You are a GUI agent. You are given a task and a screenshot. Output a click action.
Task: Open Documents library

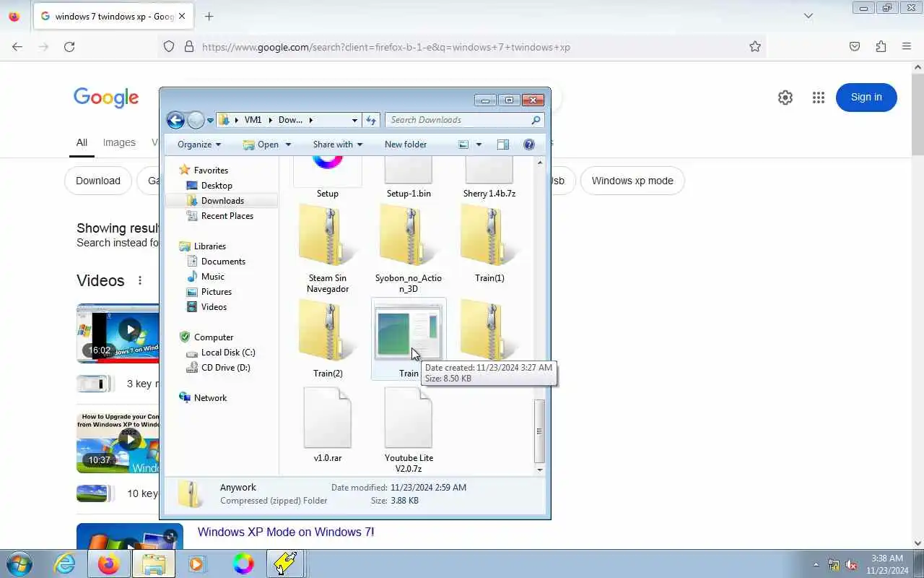pos(223,262)
